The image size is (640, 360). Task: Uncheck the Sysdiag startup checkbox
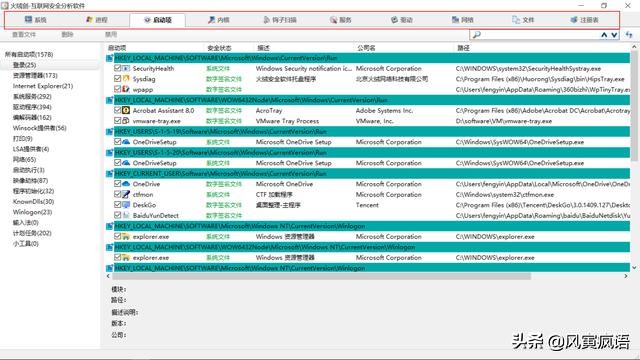click(x=118, y=79)
